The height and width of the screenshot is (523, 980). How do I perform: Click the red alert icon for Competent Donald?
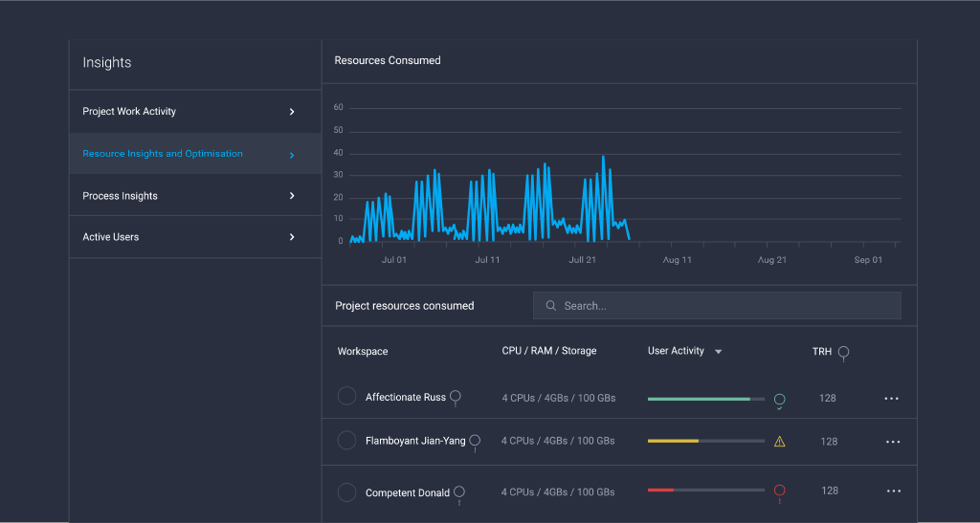[779, 490]
